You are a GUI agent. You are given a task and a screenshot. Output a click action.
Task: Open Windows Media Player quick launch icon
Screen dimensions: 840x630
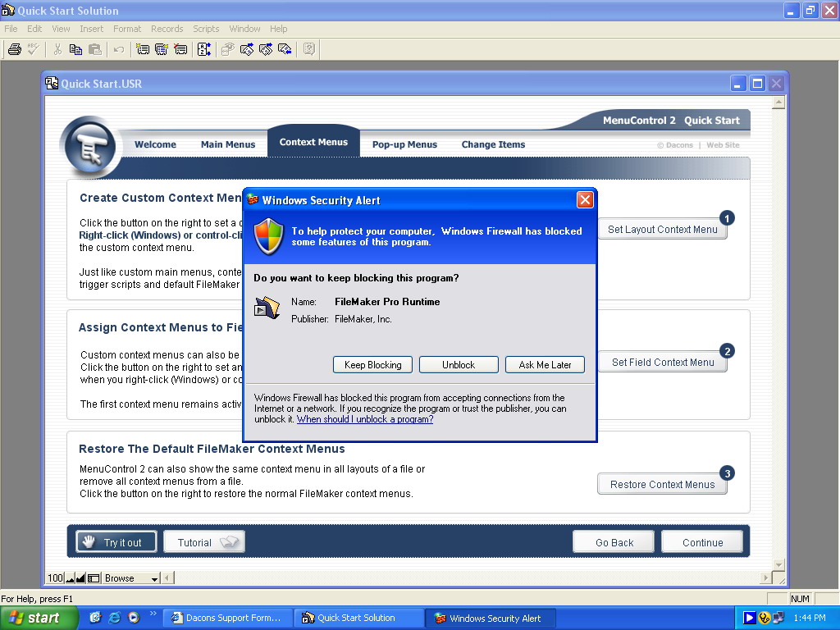[134, 618]
